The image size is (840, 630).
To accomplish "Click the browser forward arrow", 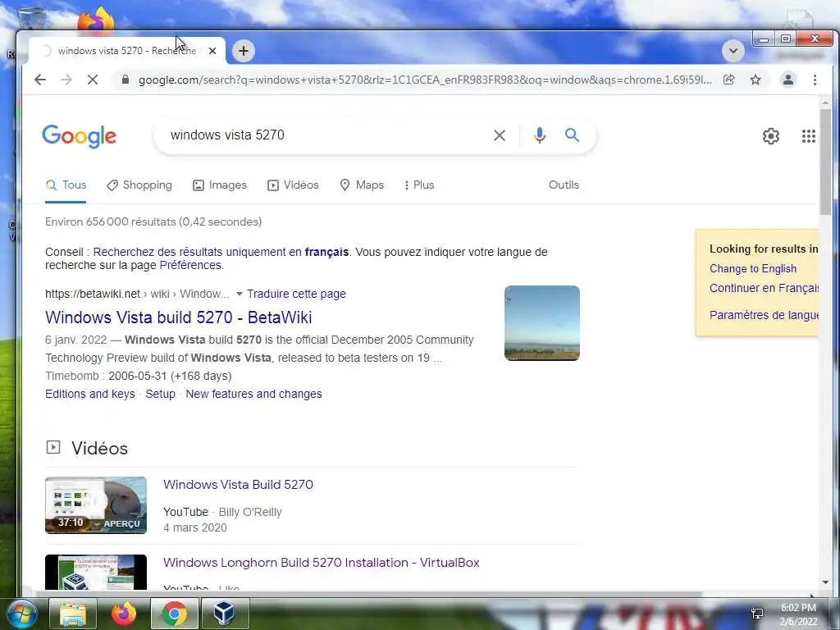I will click(66, 80).
